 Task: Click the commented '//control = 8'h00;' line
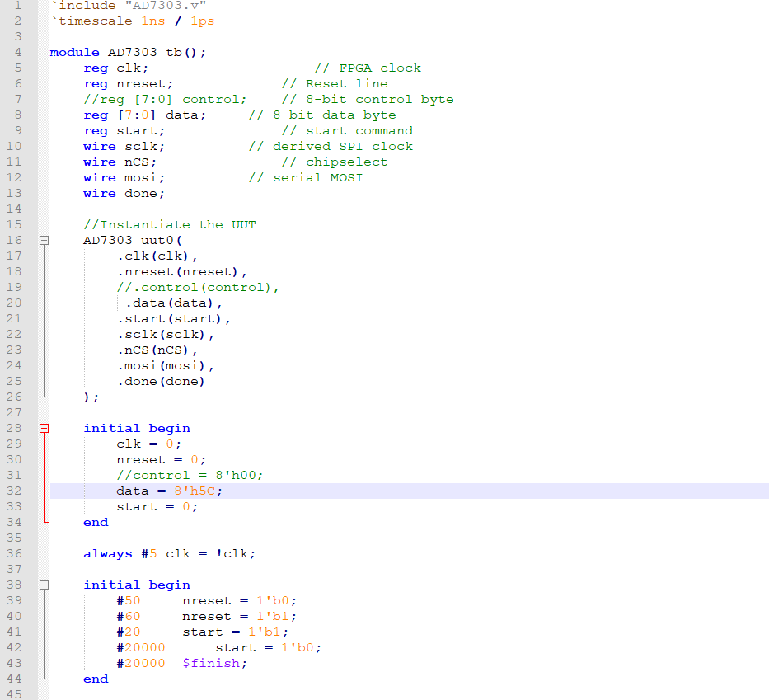click(190, 476)
